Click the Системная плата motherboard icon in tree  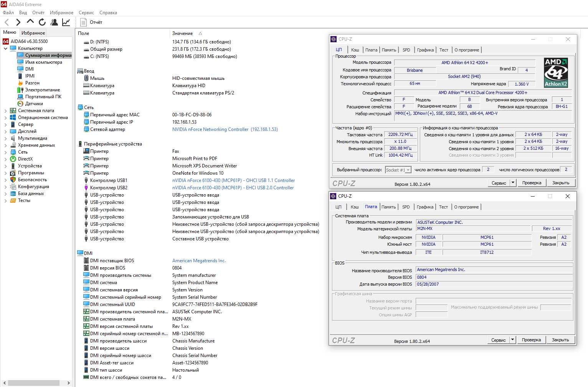[x=13, y=111]
